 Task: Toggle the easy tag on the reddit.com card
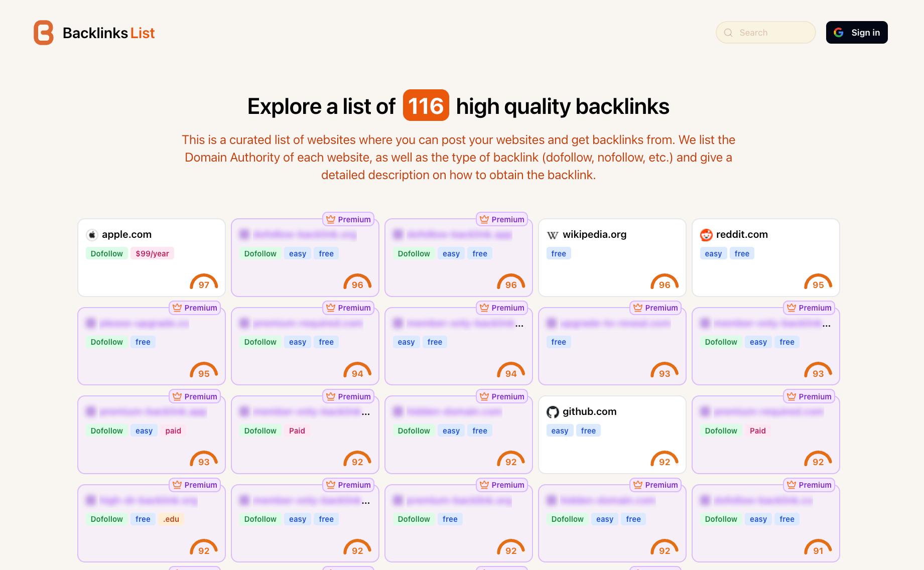tap(713, 253)
